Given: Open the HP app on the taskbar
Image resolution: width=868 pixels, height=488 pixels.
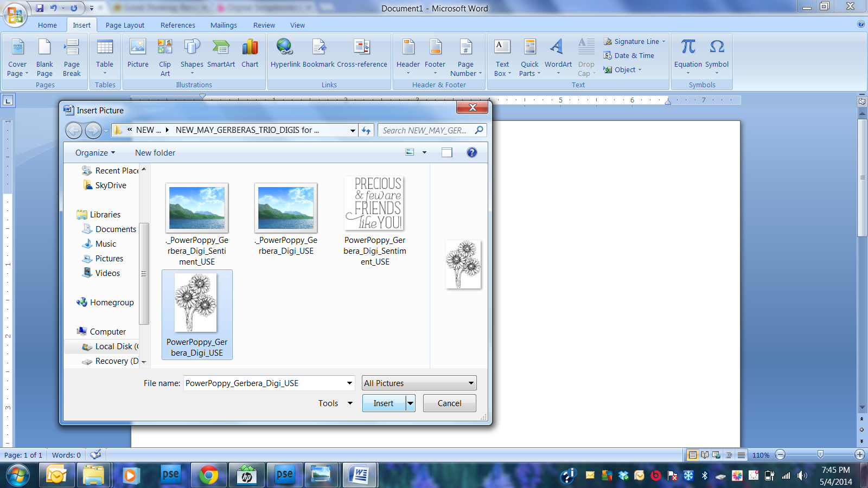Looking at the screenshot, I should pos(247,475).
